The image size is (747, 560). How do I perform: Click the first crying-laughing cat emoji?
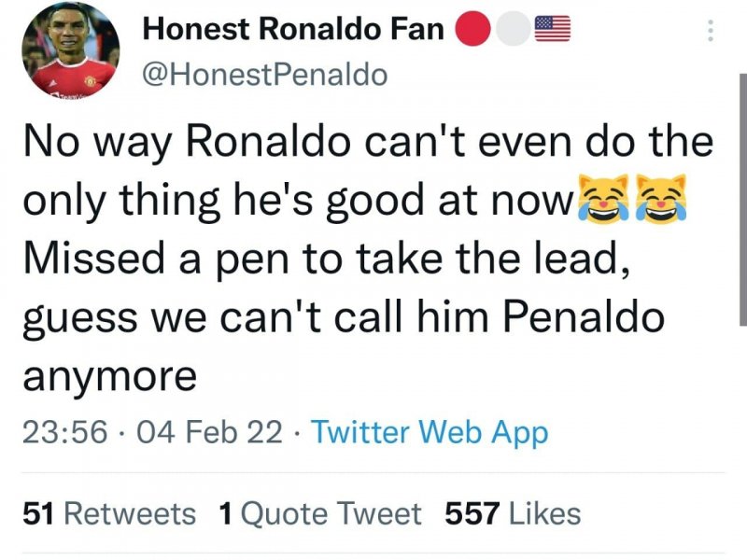click(x=603, y=198)
